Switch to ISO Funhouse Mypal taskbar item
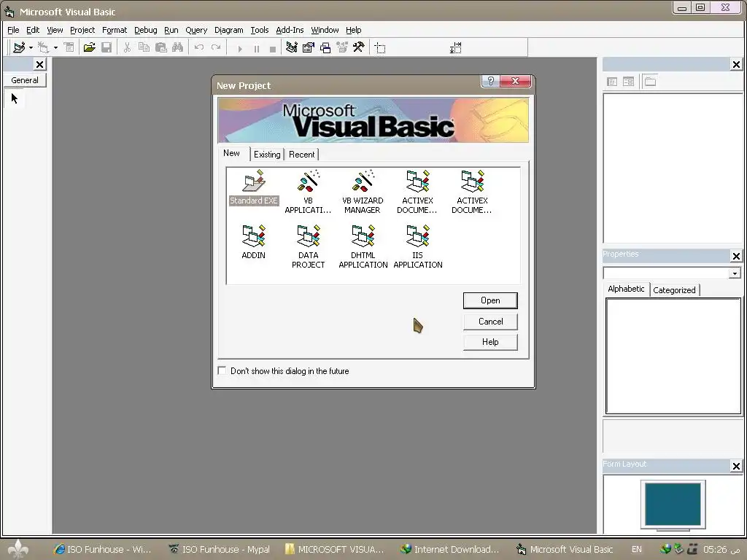 220,549
